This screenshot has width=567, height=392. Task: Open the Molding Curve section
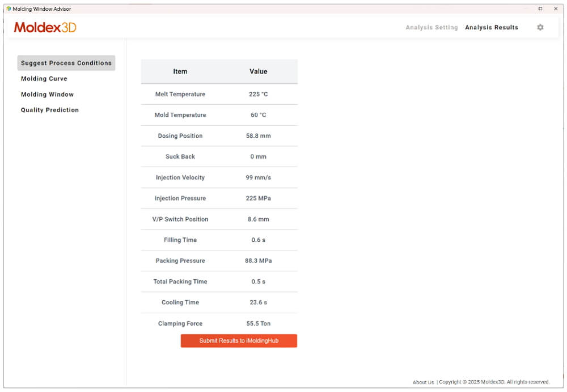click(44, 79)
